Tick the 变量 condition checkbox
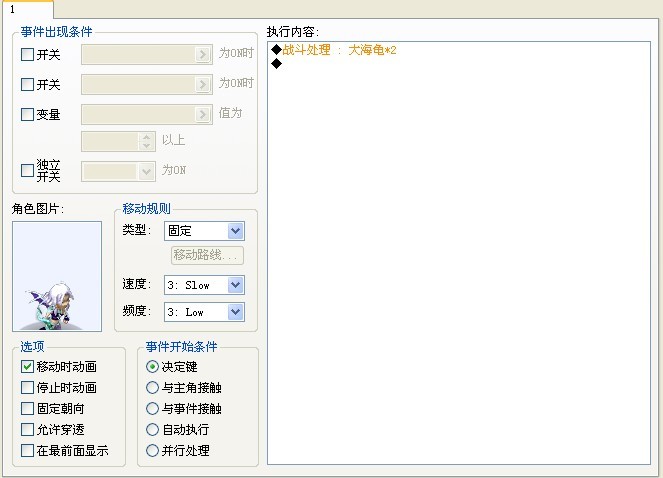Viewport: 663px width, 478px height. tap(27, 114)
